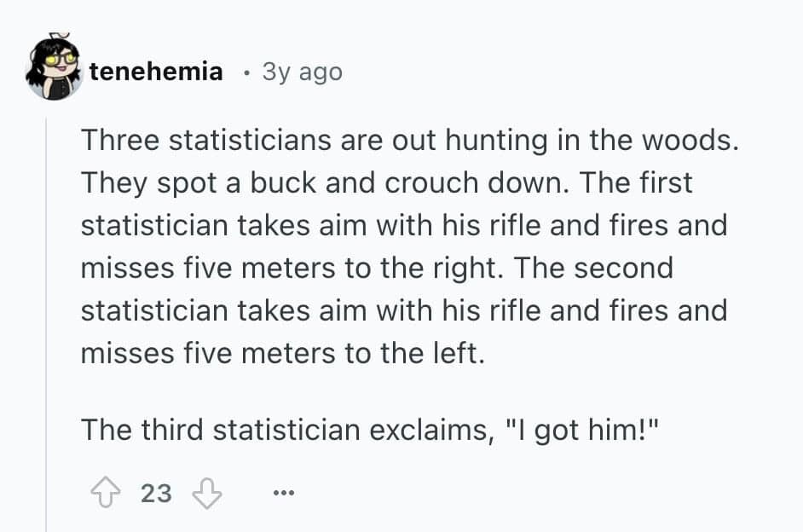Click the phrase "misses five meters to the left"
Image resolution: width=803 pixels, height=532 pixels.
282,353
